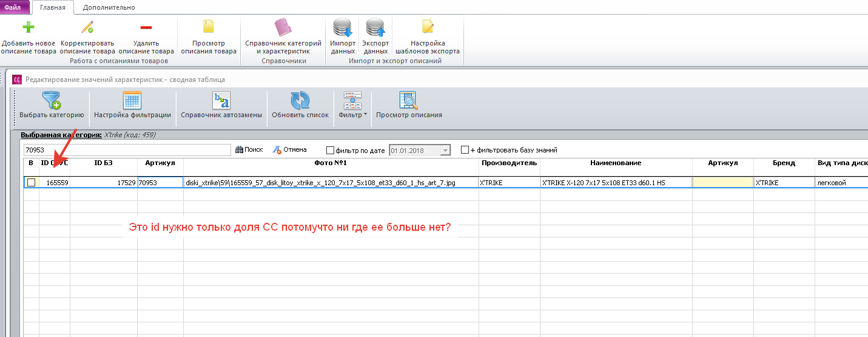The height and width of the screenshot is (337, 868).
Task: Select cell with value 17529
Action: (x=104, y=182)
